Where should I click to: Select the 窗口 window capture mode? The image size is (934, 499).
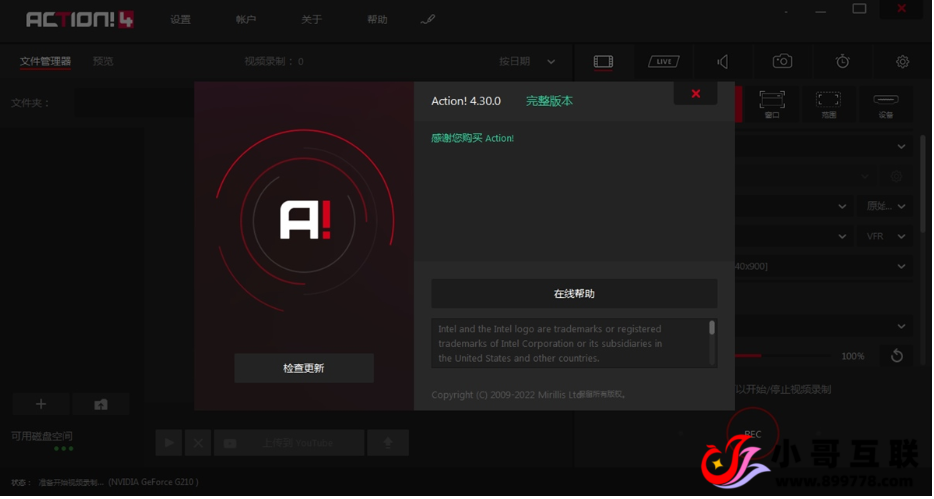click(771, 103)
